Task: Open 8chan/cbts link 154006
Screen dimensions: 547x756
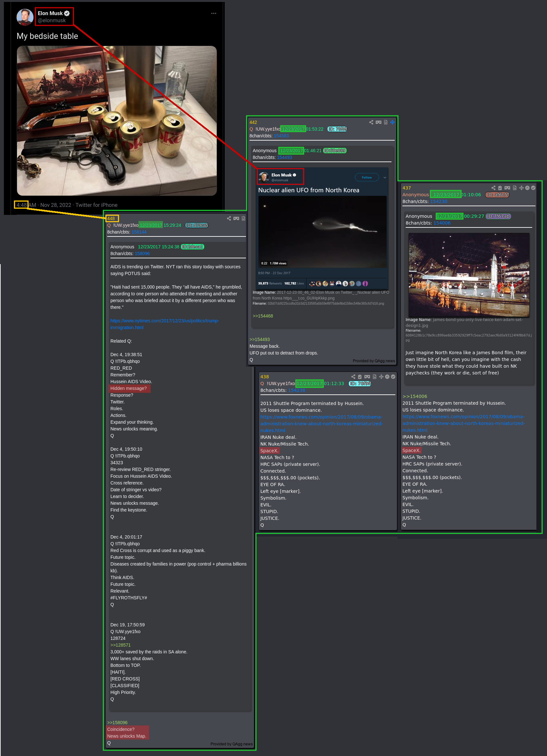Action: pyautogui.click(x=442, y=223)
